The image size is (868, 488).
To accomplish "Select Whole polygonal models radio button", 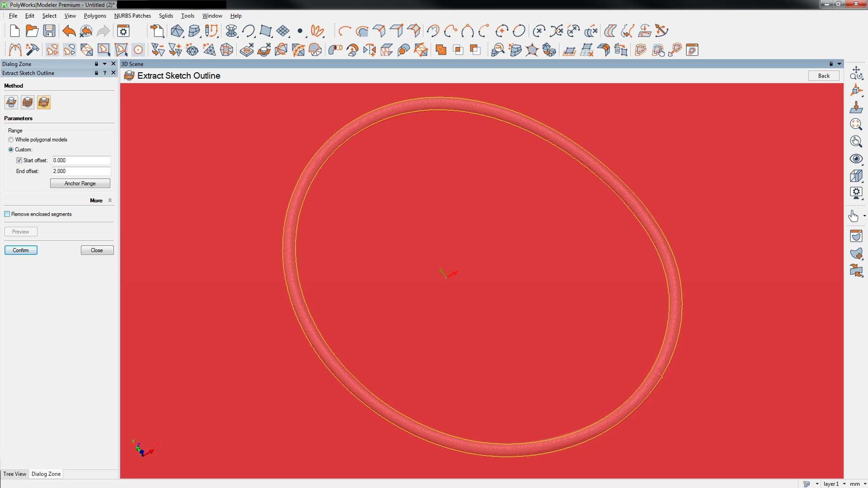I will 11,140.
